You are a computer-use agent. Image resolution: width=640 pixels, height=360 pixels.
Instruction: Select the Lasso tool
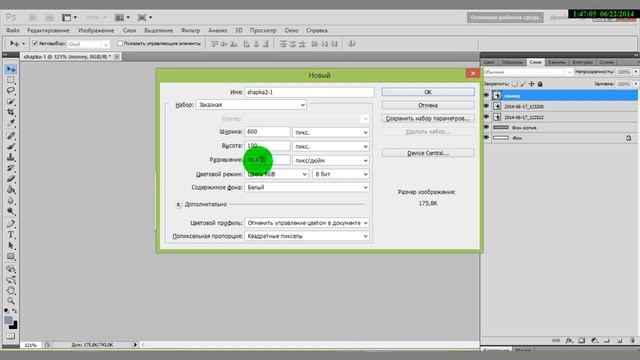[11, 91]
